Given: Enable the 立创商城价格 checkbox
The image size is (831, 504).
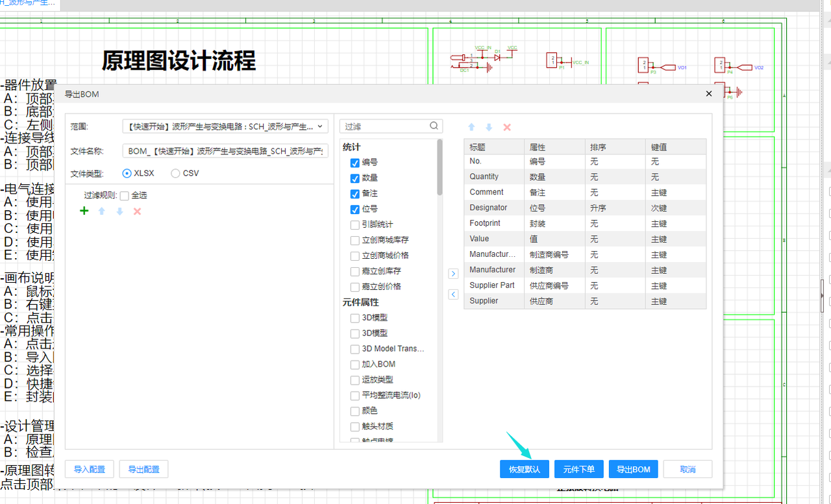Looking at the screenshot, I should click(355, 256).
